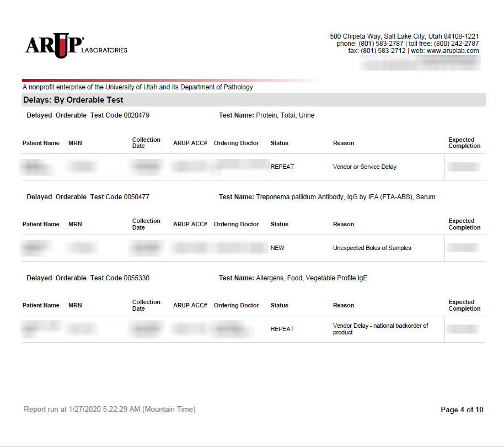
Task: Select 'Unexpected Bolus of Samples' reason
Action: coord(372,248)
